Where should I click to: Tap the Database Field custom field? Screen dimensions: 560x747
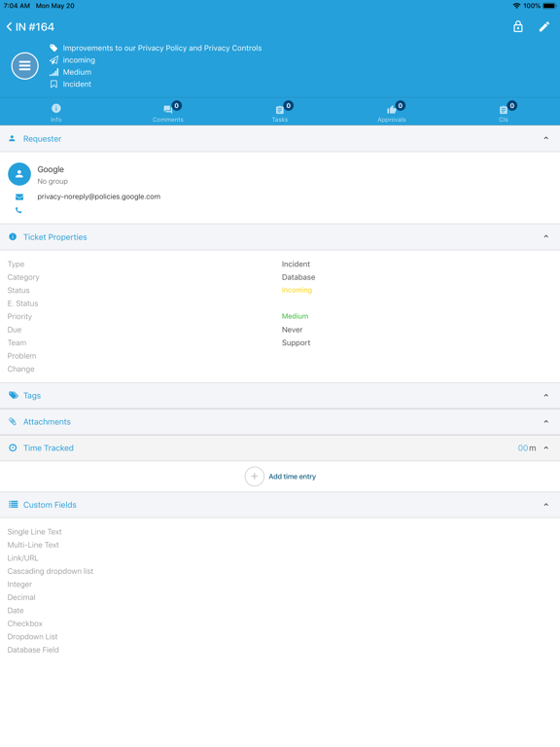pyautogui.click(x=33, y=650)
